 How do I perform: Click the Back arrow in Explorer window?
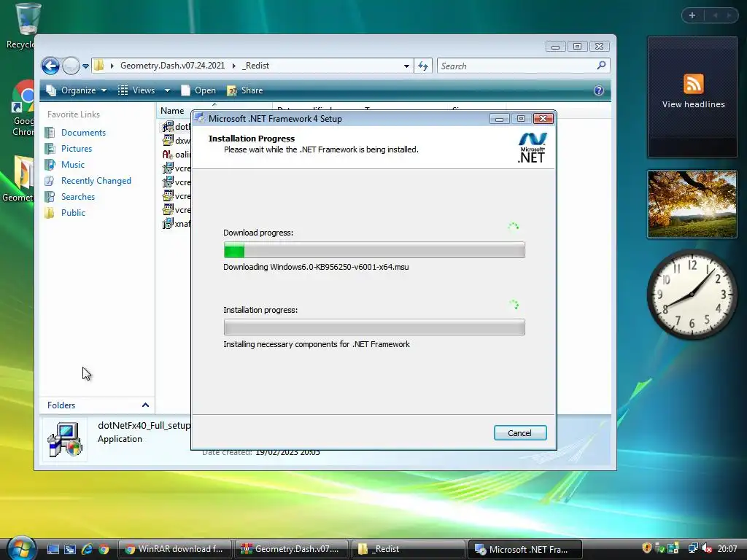(x=50, y=66)
